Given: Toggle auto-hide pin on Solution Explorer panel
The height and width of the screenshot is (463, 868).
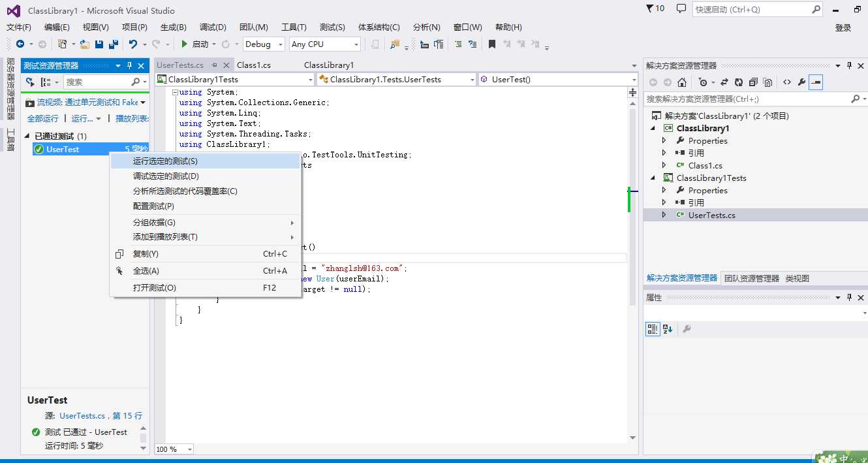Looking at the screenshot, I should pyautogui.click(x=849, y=65).
